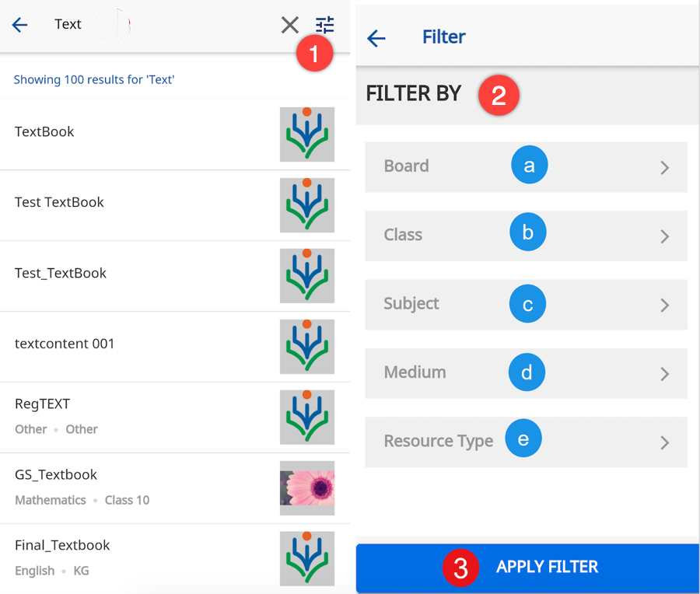Click the textcontent 001 thumbnail
The image size is (700, 594).
(x=307, y=347)
